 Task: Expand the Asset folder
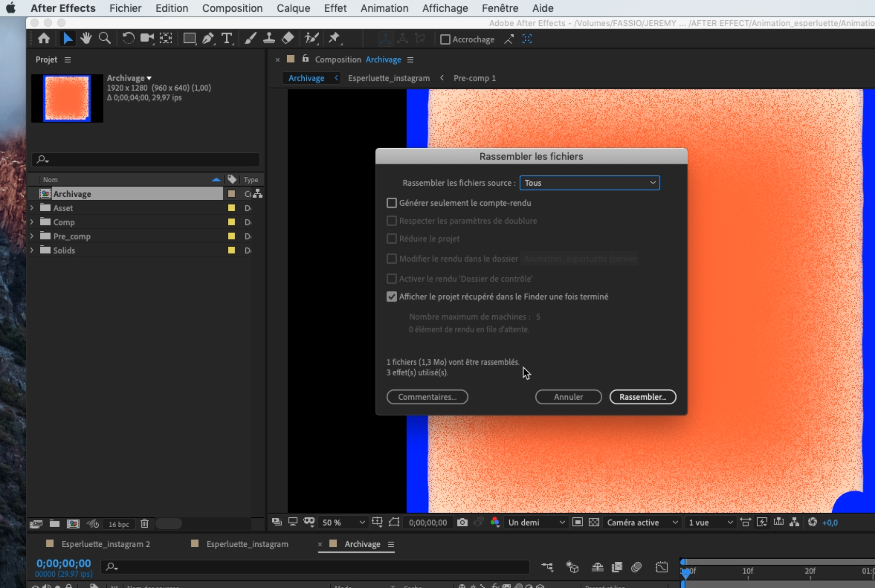point(32,208)
